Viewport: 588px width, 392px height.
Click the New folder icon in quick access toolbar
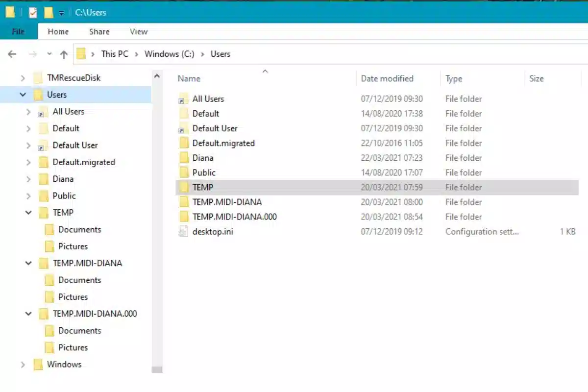pos(48,13)
